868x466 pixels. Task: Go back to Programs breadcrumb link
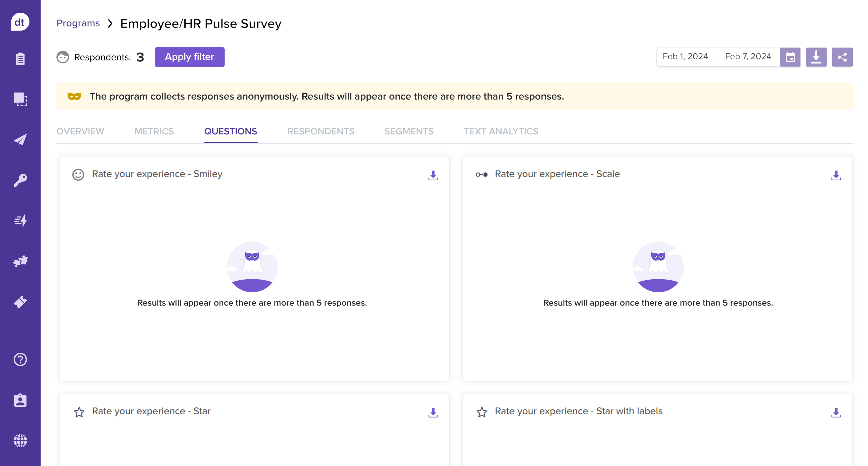click(x=78, y=23)
